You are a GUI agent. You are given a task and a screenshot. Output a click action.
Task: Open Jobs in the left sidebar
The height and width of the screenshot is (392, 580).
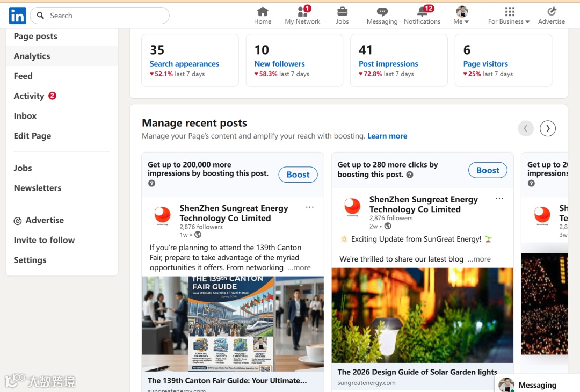pos(23,168)
